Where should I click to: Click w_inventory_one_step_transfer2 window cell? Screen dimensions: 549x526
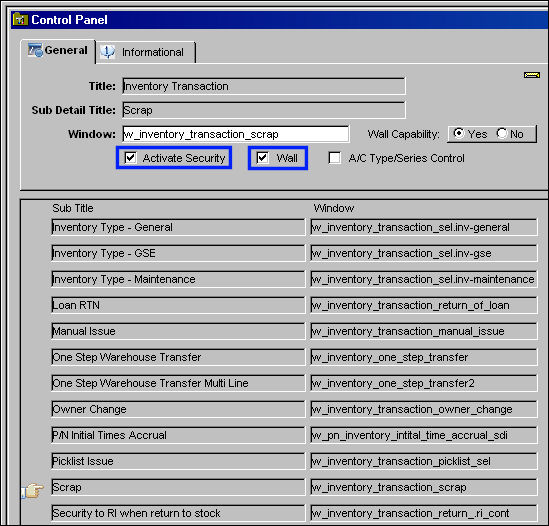pyautogui.click(x=424, y=383)
